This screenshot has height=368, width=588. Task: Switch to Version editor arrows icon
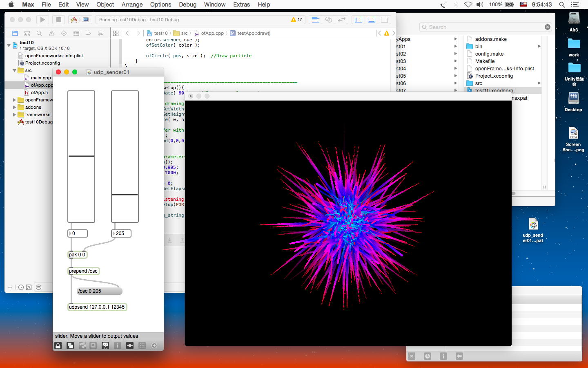tap(342, 20)
